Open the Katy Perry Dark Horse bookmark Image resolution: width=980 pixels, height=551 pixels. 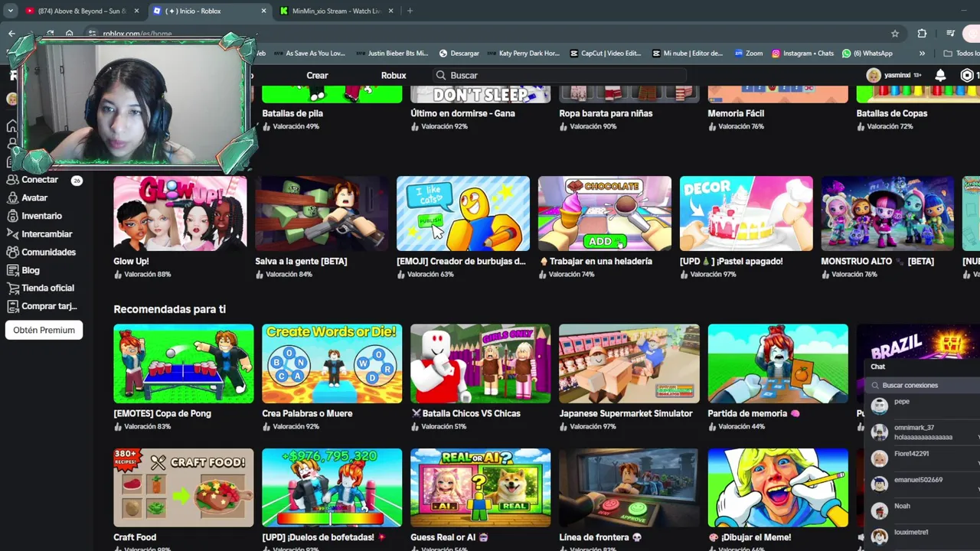[524, 54]
